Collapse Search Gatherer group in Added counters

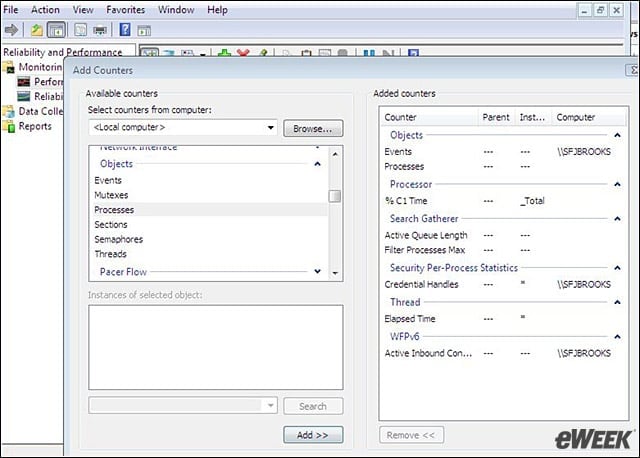coord(618,219)
